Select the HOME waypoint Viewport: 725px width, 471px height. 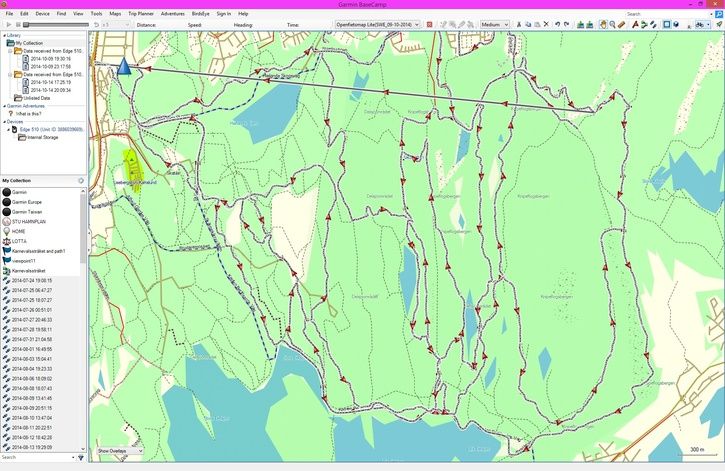tap(18, 232)
